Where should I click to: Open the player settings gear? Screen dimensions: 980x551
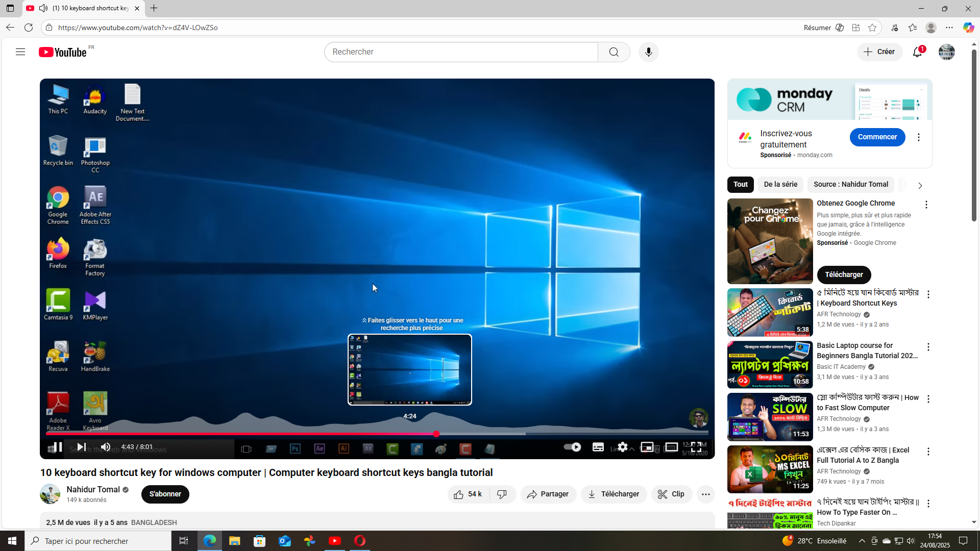[x=622, y=447]
